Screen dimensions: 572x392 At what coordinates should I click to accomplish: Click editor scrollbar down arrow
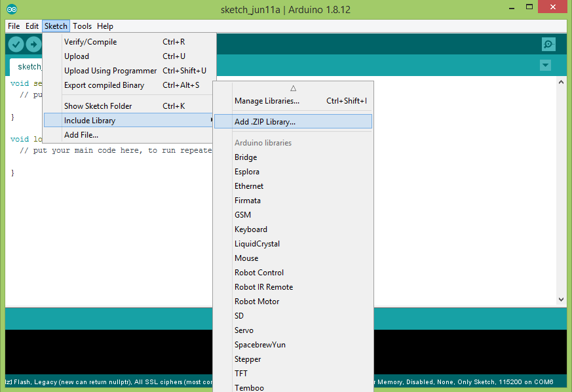point(561,299)
